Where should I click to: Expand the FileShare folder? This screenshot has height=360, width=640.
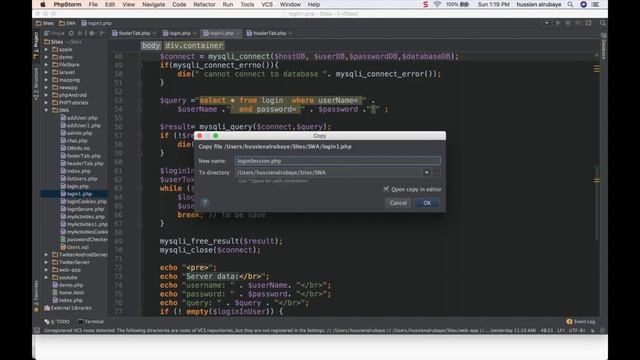(46, 64)
